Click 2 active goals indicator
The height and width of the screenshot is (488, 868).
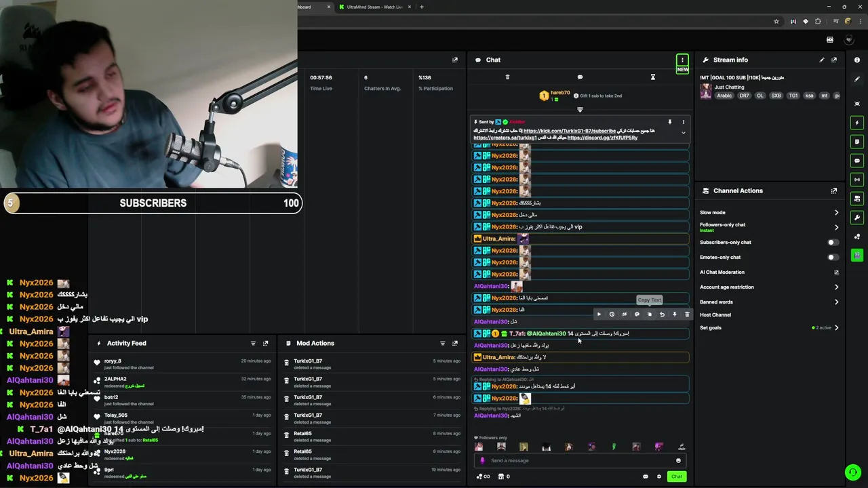click(822, 328)
